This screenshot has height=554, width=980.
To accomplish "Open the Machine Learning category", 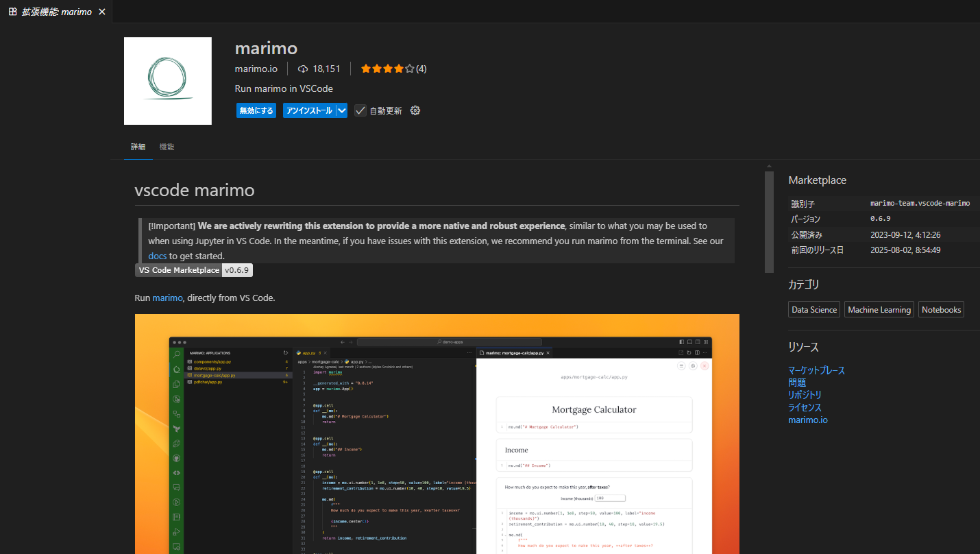I will pyautogui.click(x=879, y=310).
